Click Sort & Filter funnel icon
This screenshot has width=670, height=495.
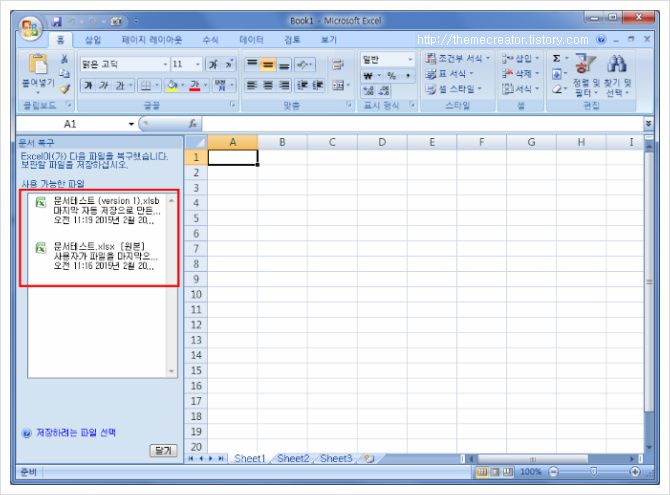[x=585, y=64]
